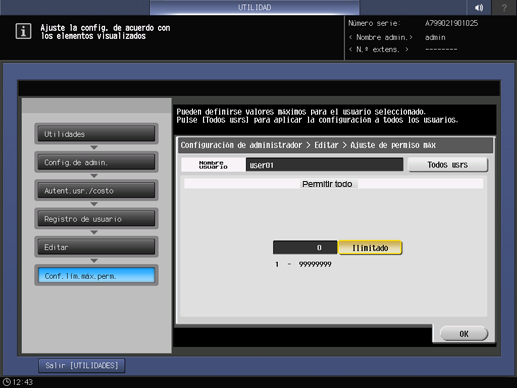Toggle the Ilimitado option

370,248
